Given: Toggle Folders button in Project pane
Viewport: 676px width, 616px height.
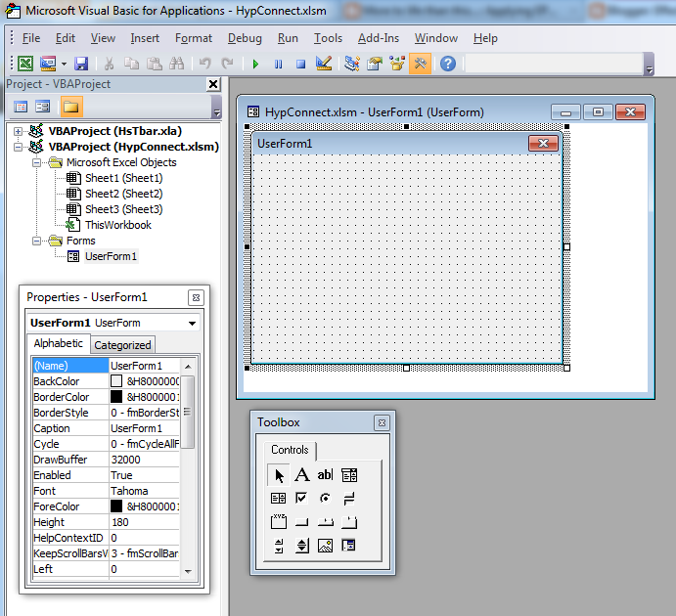Looking at the screenshot, I should 71,107.
